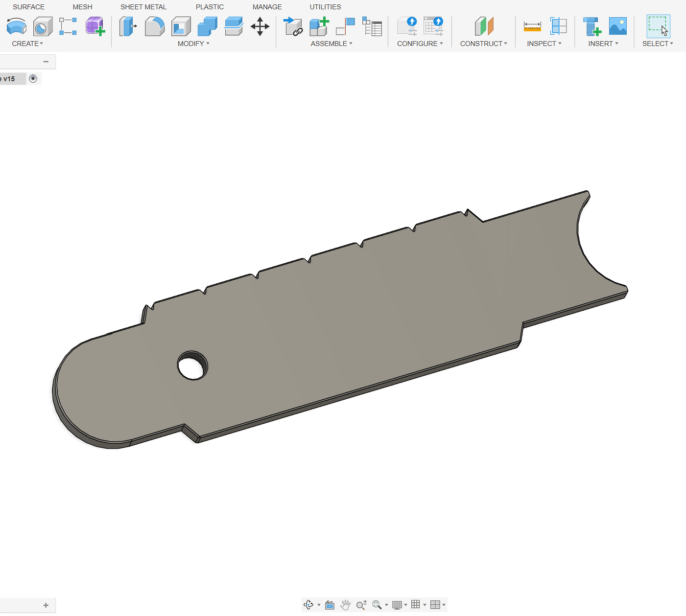Select the Pan hand tool
Image resolution: width=686 pixels, height=616 pixels.
[345, 605]
